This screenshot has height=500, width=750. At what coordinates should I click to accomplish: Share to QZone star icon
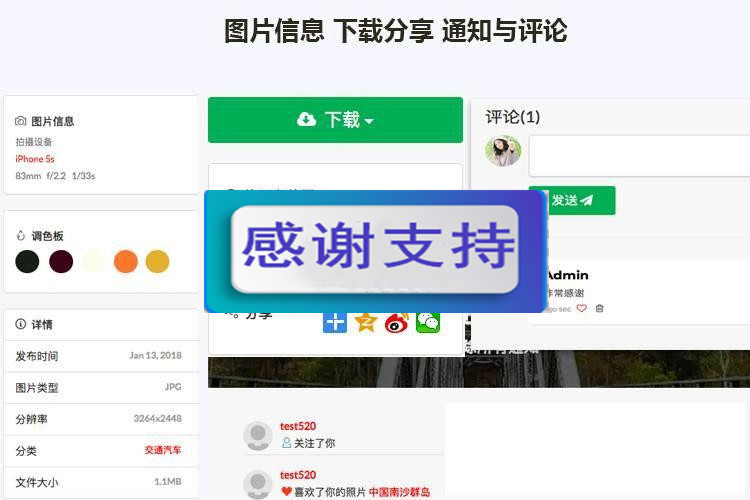click(x=366, y=322)
